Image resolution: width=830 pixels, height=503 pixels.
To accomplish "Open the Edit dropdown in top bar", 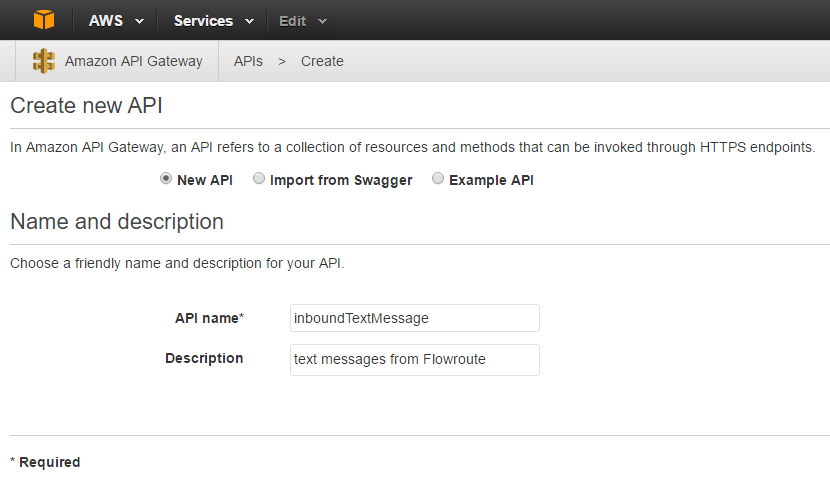I will [x=303, y=21].
